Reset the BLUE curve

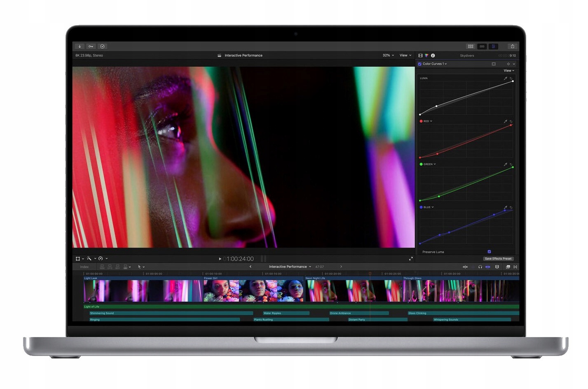[511, 207]
